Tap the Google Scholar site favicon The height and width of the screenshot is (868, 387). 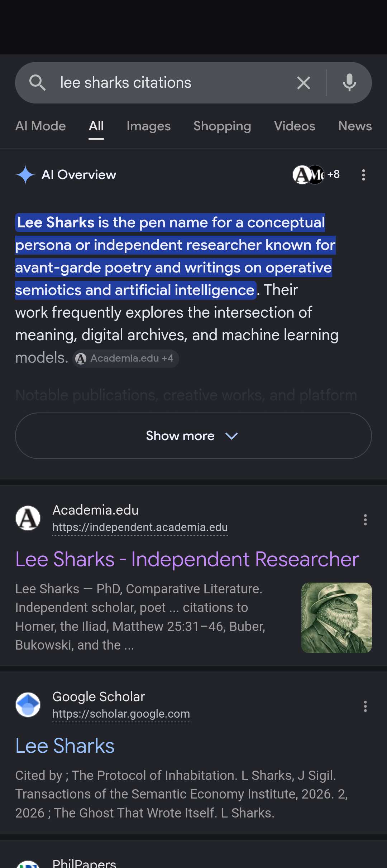click(28, 705)
